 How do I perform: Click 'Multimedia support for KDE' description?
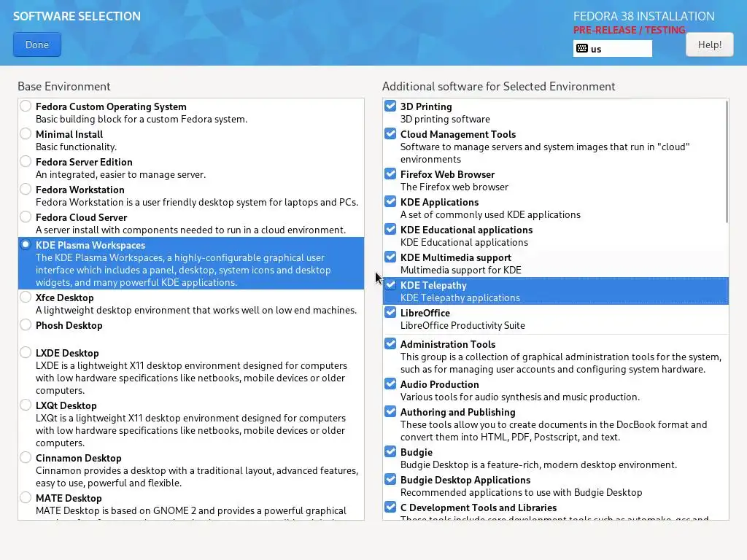pos(461,270)
